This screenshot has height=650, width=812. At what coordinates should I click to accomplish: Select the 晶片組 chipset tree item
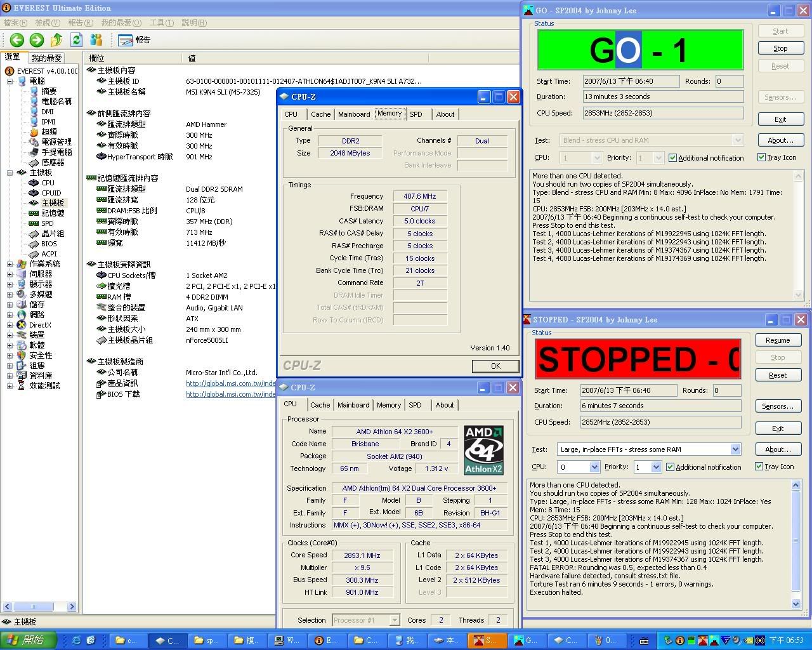[x=53, y=234]
